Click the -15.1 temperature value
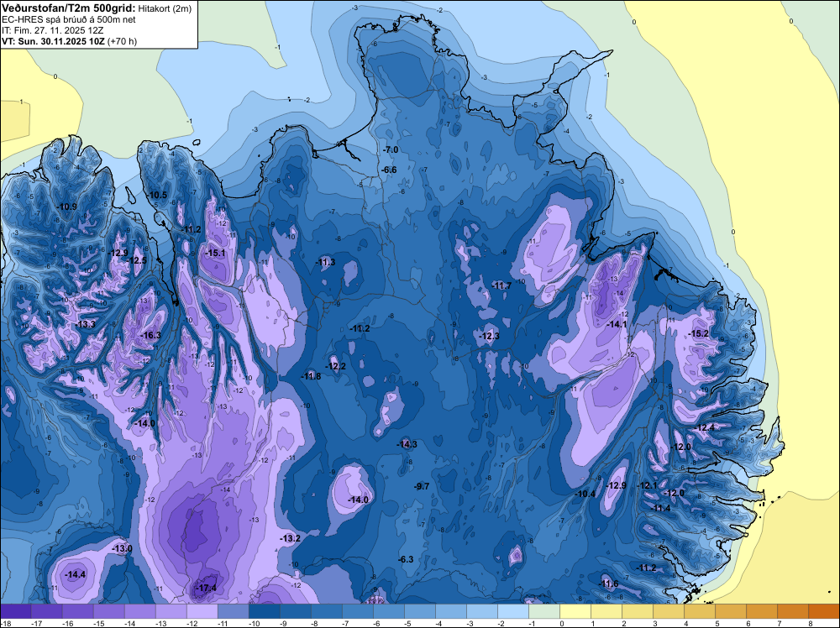Viewport: 840px width, 628px height. click(216, 254)
